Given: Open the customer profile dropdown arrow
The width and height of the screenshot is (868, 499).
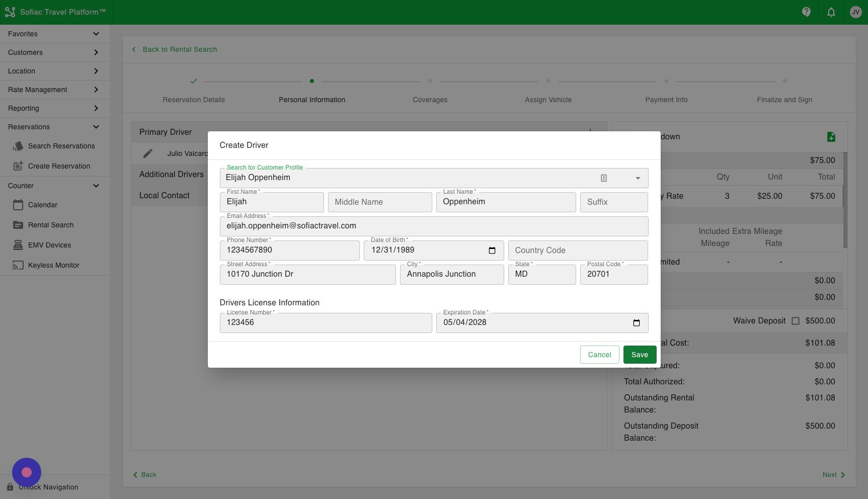Looking at the screenshot, I should tap(638, 178).
